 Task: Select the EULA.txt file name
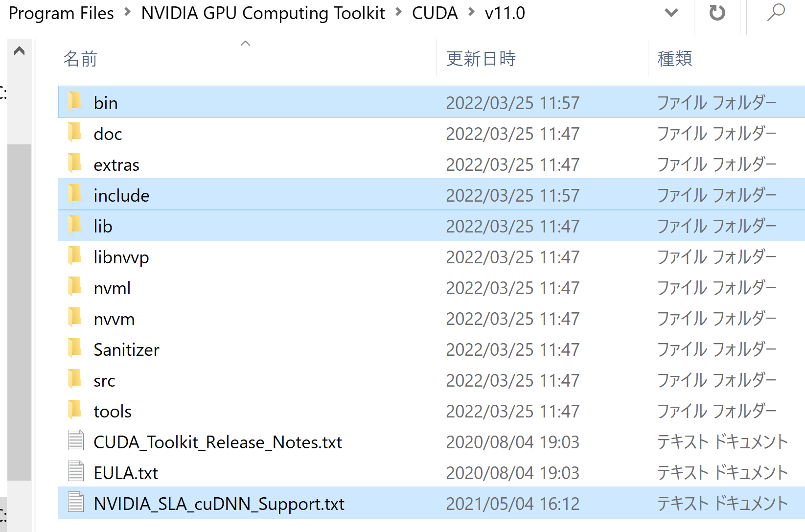tap(126, 473)
